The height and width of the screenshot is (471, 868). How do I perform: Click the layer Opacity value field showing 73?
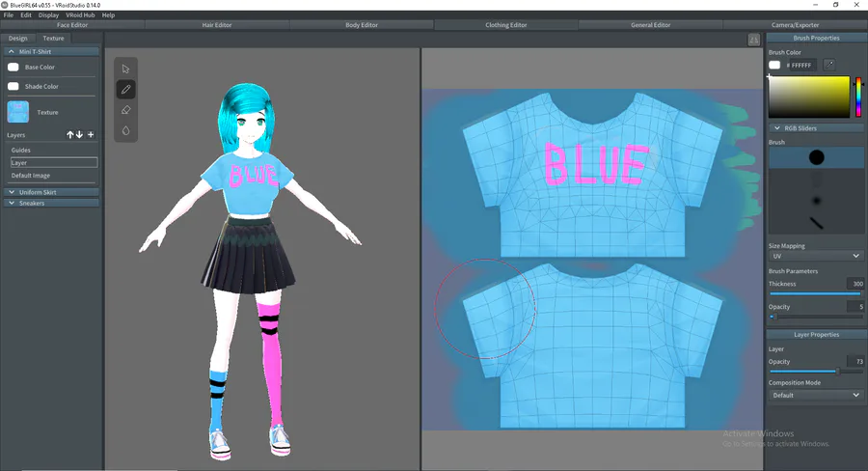pos(855,361)
